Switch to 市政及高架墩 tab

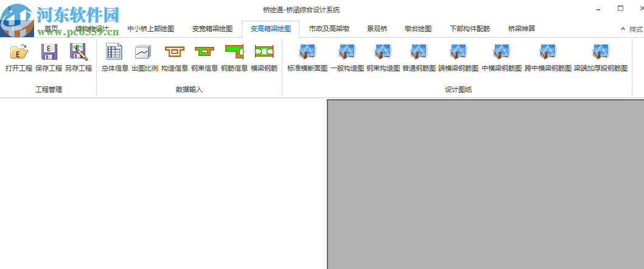pyautogui.click(x=329, y=29)
